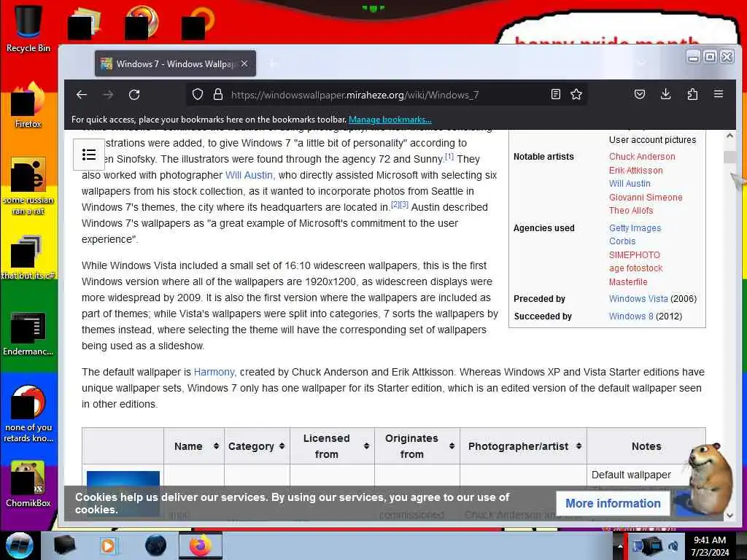Screen dimensions: 747x560
Task: Close the Windows 7 wallpaper tab
Action: tap(244, 63)
